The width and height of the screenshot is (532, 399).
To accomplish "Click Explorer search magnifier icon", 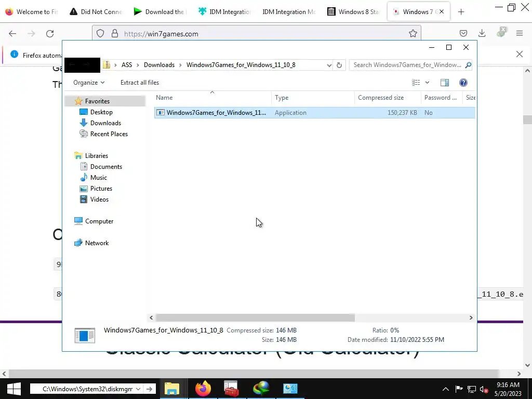I will point(468,65).
